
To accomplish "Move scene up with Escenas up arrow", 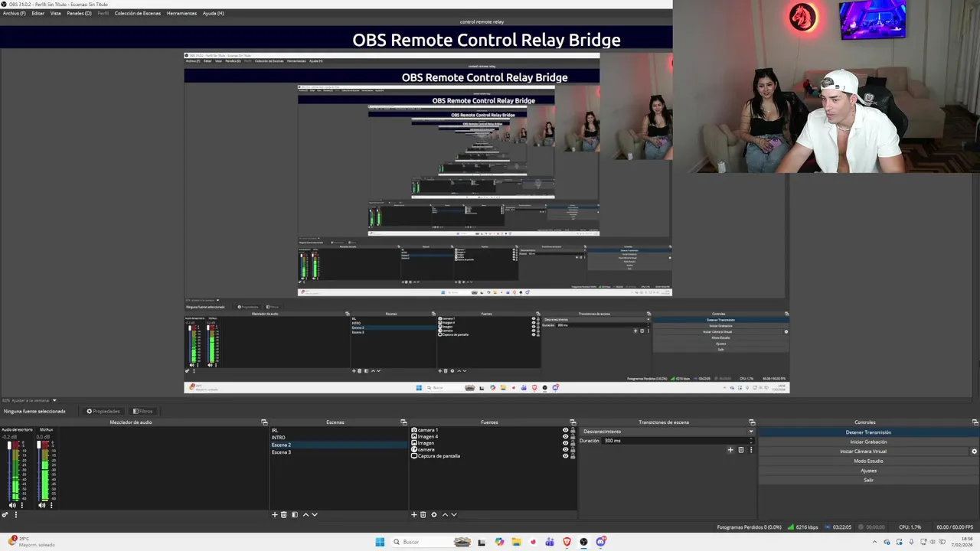I will (x=305, y=514).
